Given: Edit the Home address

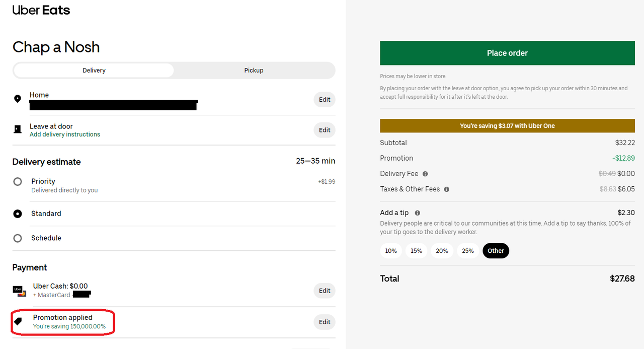Looking at the screenshot, I should [x=325, y=99].
